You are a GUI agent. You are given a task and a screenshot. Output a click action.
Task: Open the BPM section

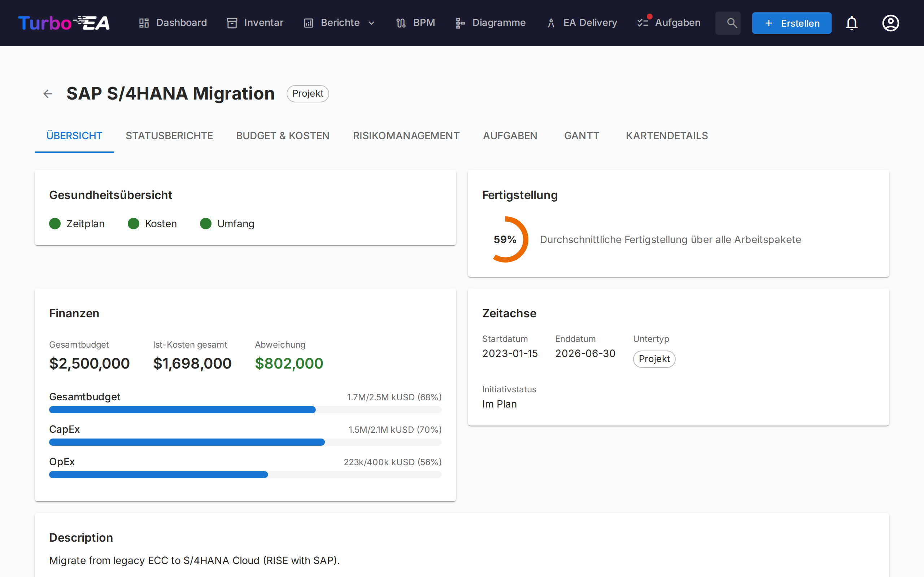[415, 23]
